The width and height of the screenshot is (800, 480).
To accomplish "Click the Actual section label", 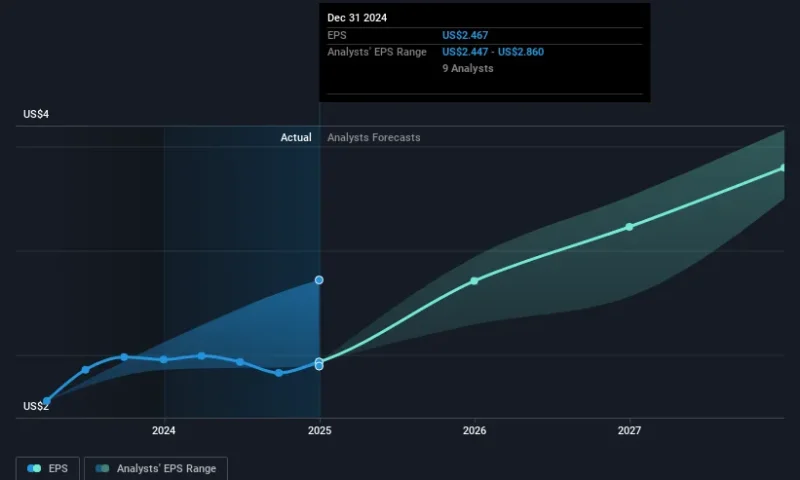I will tap(295, 138).
